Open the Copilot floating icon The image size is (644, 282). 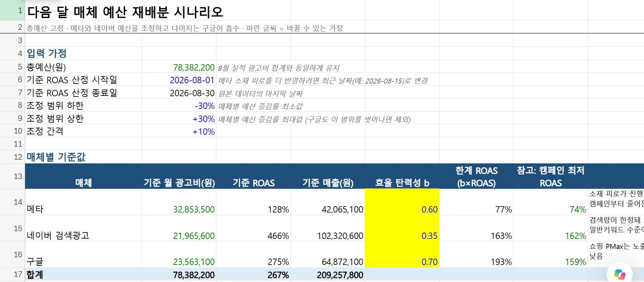point(620,274)
